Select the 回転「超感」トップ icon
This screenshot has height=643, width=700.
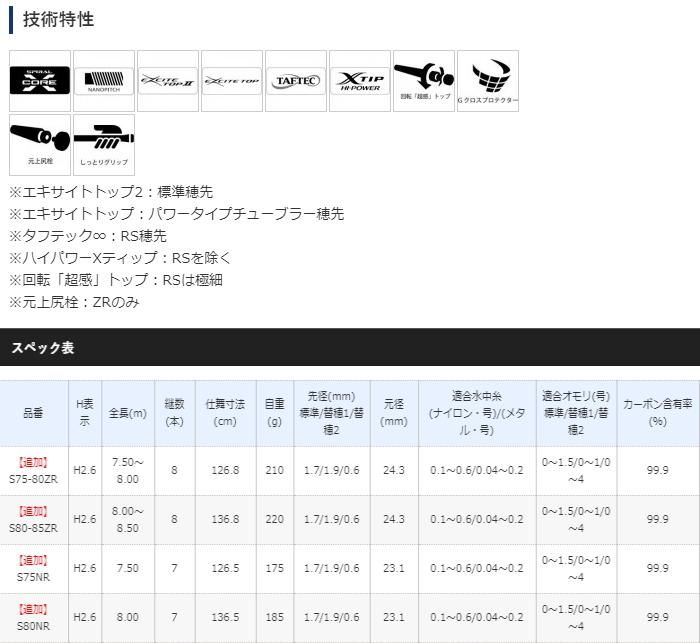click(x=424, y=80)
